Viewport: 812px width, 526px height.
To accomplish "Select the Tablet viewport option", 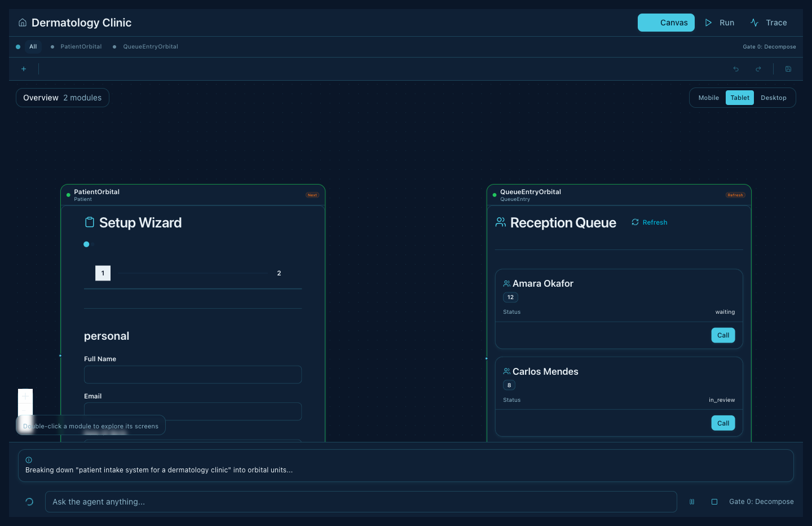I will click(x=740, y=98).
